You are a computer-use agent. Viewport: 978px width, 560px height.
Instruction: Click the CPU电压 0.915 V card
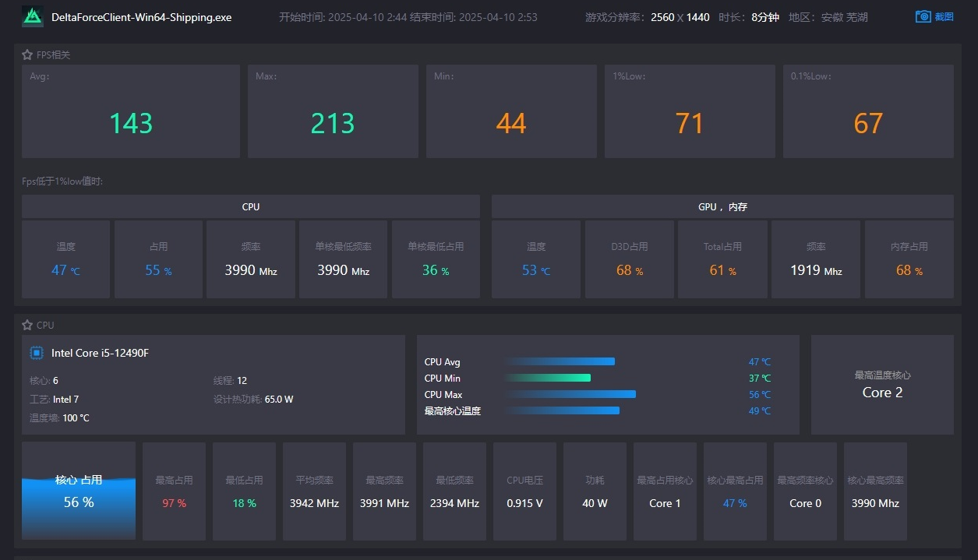(524, 491)
